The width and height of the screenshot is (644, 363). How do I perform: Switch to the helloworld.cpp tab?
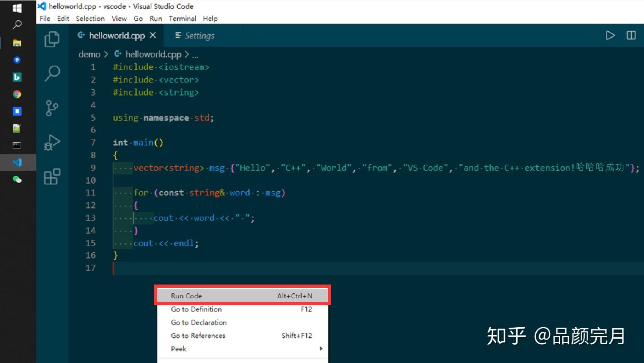(x=117, y=35)
